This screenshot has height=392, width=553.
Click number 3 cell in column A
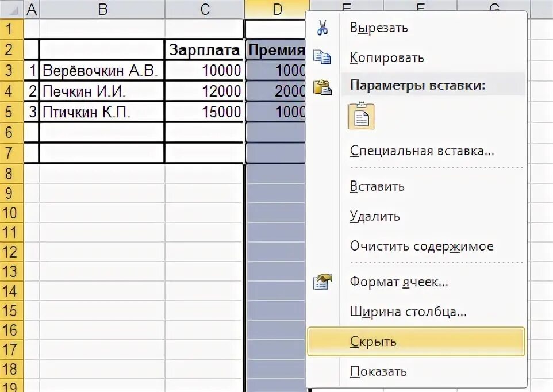pyautogui.click(x=32, y=112)
